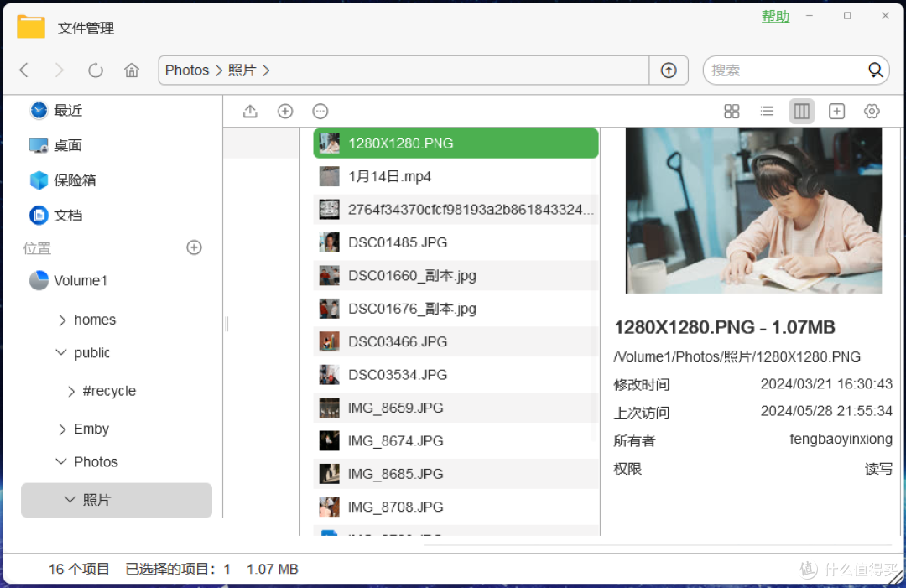Switch to grid thumbnail view
Viewport: 906px width, 588px height.
coord(732,111)
